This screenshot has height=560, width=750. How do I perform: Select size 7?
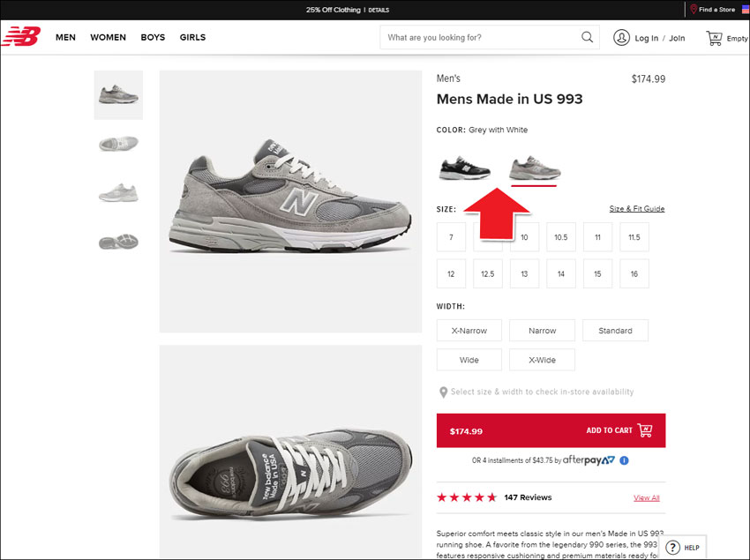(451, 237)
